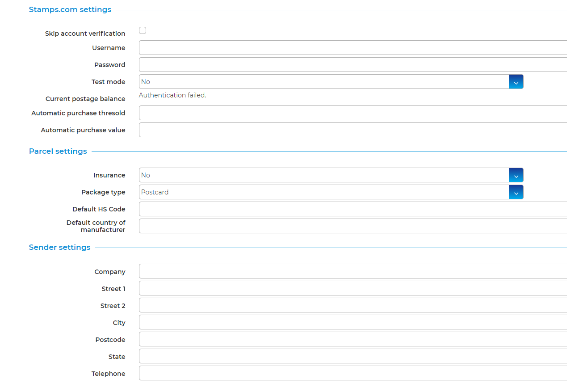Image resolution: width=567 pixels, height=392 pixels.
Task: Focus the Street 1 input field
Action: coord(353,288)
